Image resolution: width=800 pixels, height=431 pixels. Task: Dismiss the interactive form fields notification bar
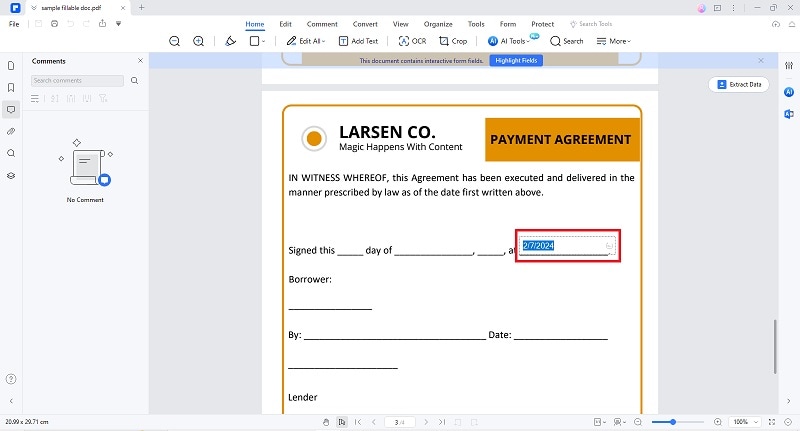click(761, 60)
